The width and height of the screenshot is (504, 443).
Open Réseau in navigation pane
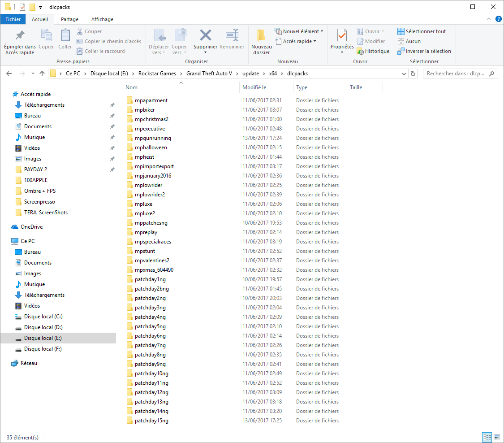tap(29, 363)
